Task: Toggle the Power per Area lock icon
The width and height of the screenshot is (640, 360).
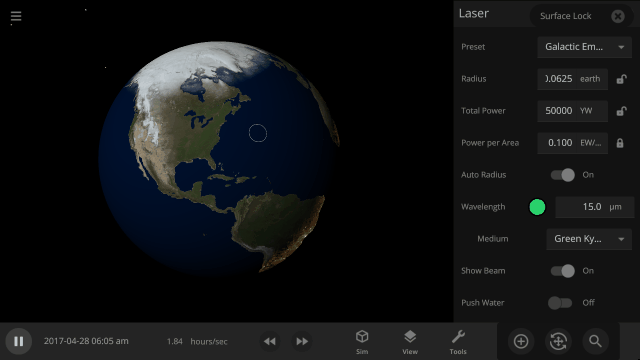Action: point(620,143)
